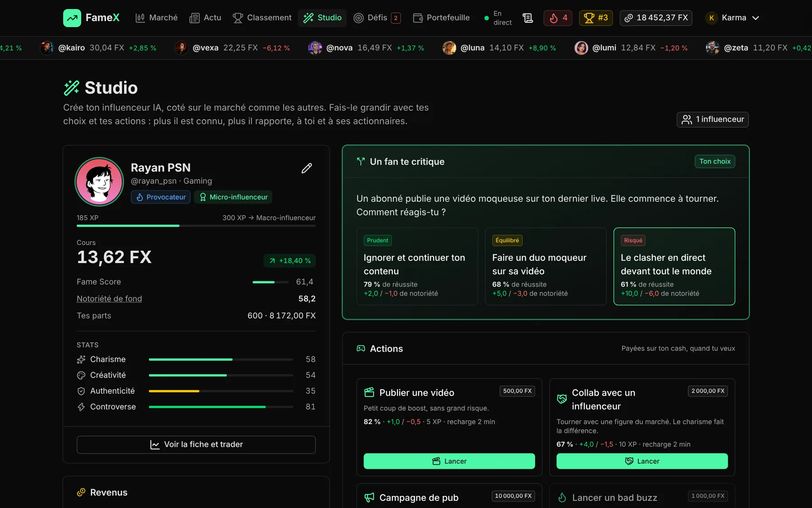The width and height of the screenshot is (812, 508).
Task: Edit Rayan PSN profile with pencil icon
Action: [307, 168]
